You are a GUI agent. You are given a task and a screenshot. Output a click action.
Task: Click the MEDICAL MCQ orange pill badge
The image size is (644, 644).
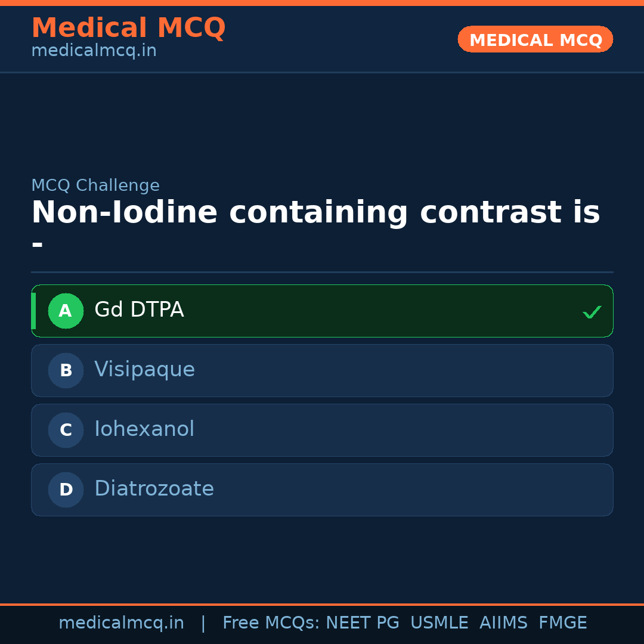tap(535, 39)
